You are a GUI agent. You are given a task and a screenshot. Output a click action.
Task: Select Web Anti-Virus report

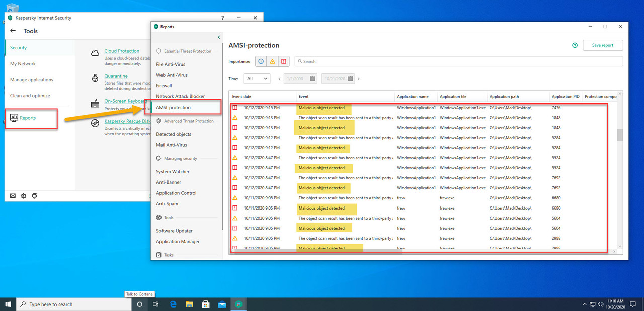(172, 75)
